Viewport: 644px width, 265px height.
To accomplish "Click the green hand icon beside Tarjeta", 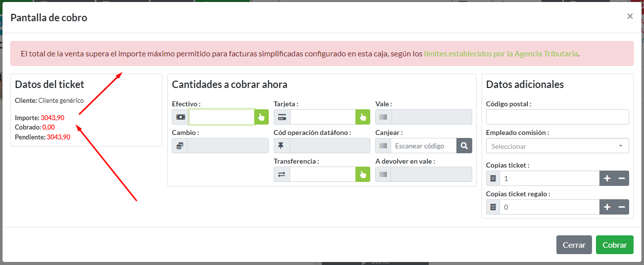I will [x=362, y=117].
